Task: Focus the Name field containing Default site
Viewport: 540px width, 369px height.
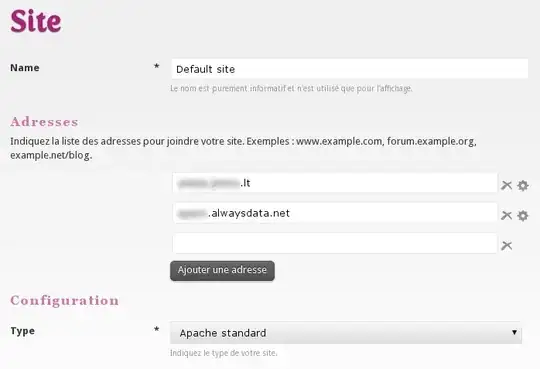Action: pyautogui.click(x=350, y=69)
